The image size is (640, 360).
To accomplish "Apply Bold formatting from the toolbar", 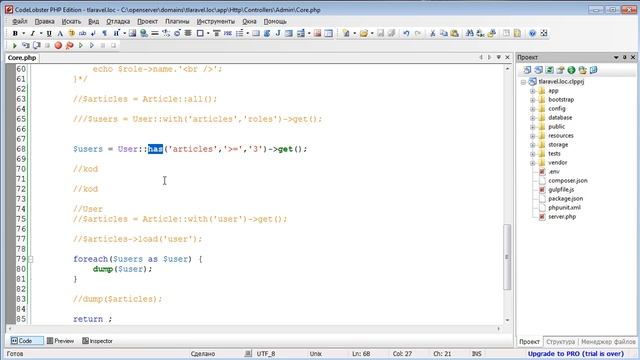I will tap(15, 33).
